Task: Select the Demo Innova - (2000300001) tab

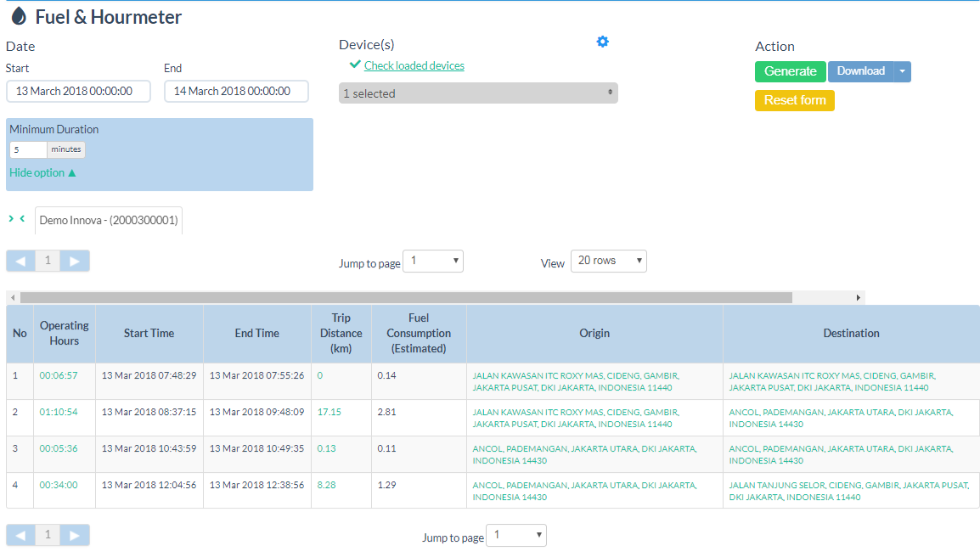Action: (x=109, y=220)
